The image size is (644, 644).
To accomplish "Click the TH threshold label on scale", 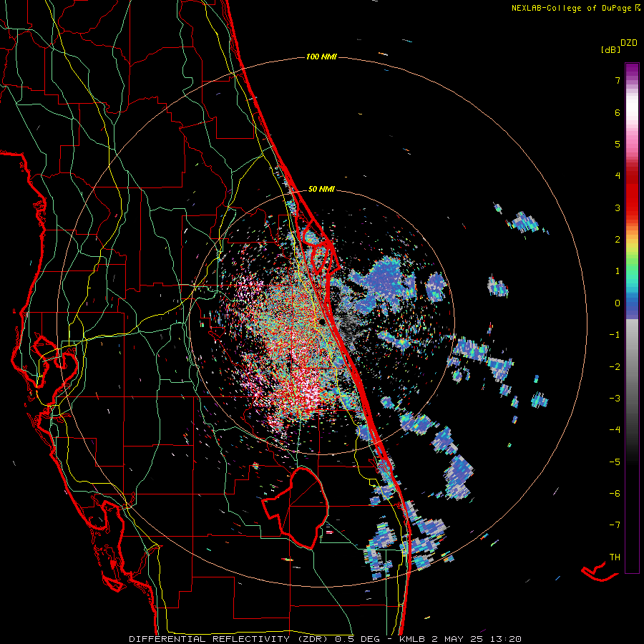I will [615, 557].
